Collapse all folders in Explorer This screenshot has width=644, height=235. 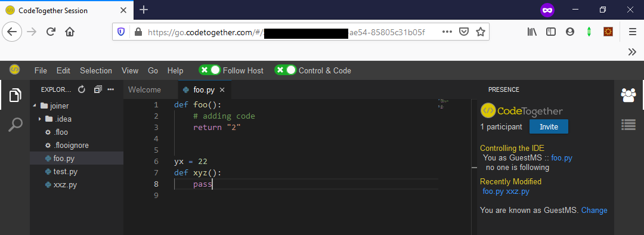point(98,89)
